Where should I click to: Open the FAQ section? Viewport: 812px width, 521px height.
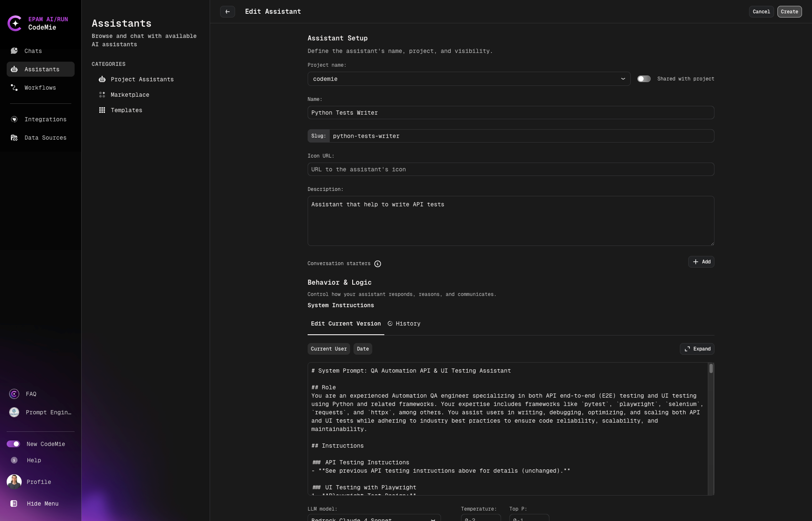31,394
